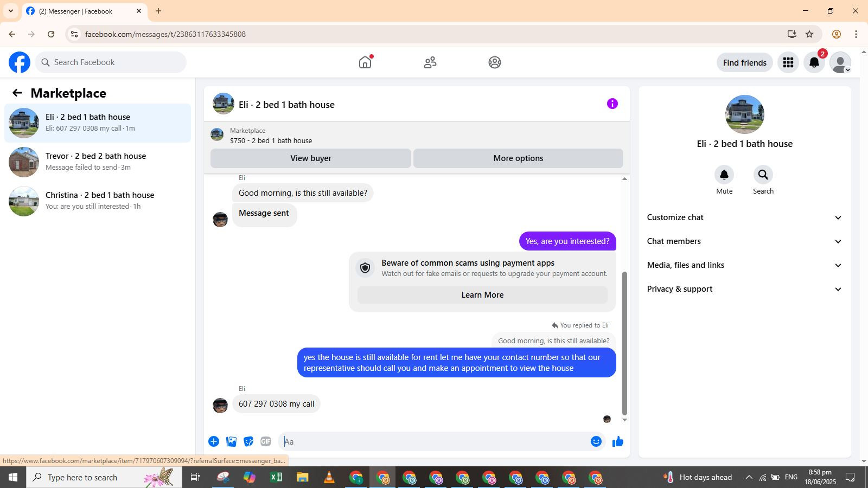Focus the Search Facebook field

click(111, 62)
